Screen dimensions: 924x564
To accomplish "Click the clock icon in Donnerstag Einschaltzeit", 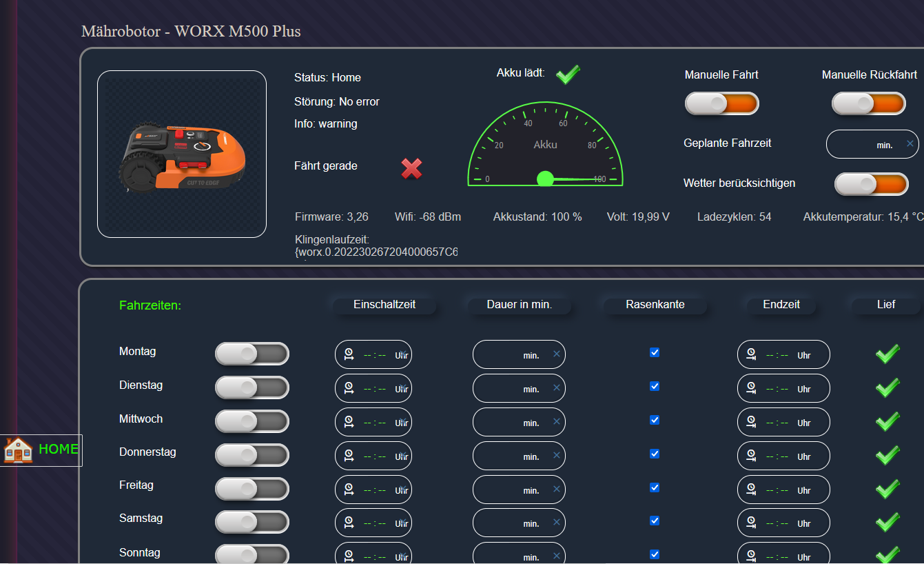I will (x=349, y=456).
